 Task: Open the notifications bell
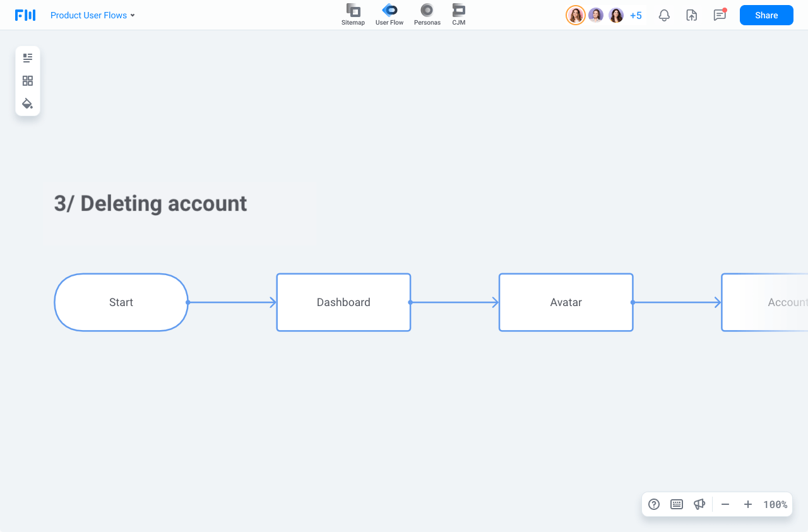pyautogui.click(x=664, y=15)
